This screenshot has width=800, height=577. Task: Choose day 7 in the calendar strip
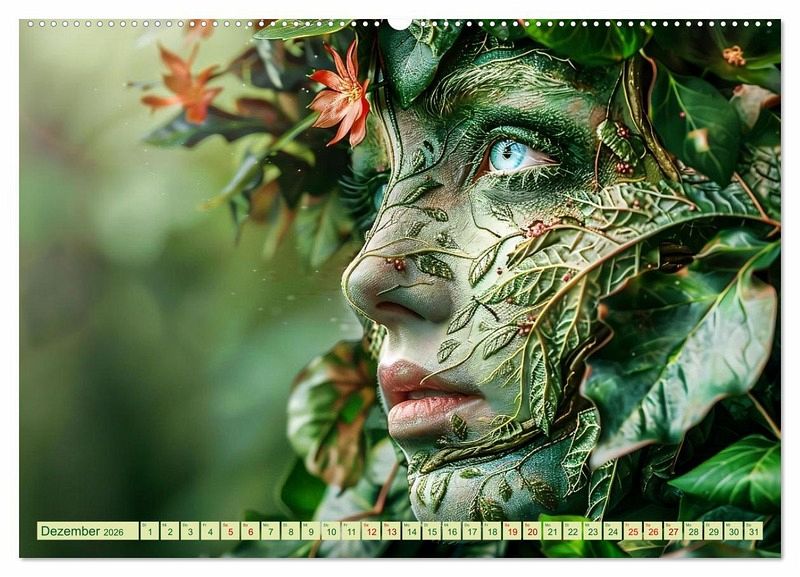(x=270, y=531)
